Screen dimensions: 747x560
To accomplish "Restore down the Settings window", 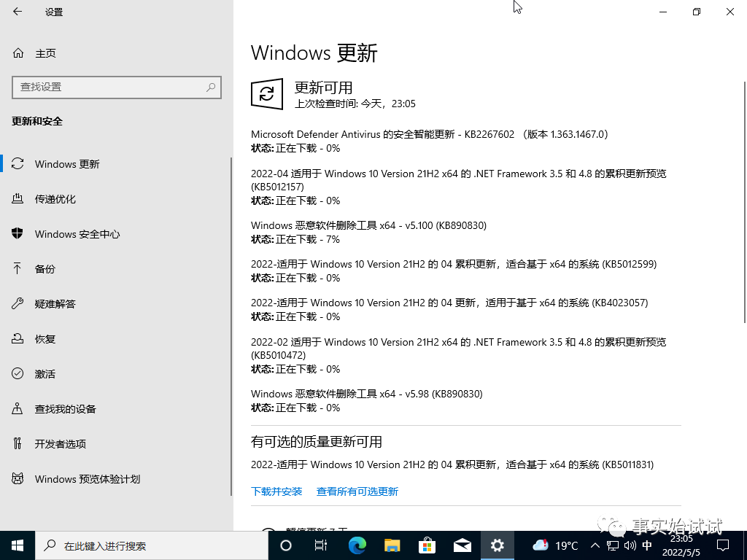I will tap(697, 12).
